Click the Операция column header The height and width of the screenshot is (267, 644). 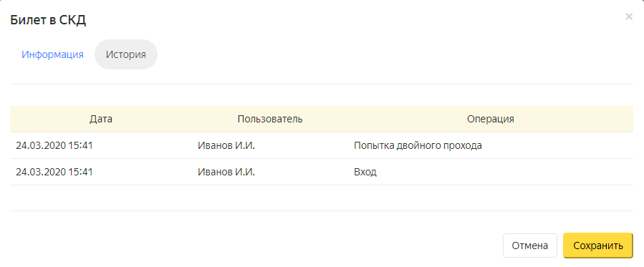pyautogui.click(x=491, y=119)
